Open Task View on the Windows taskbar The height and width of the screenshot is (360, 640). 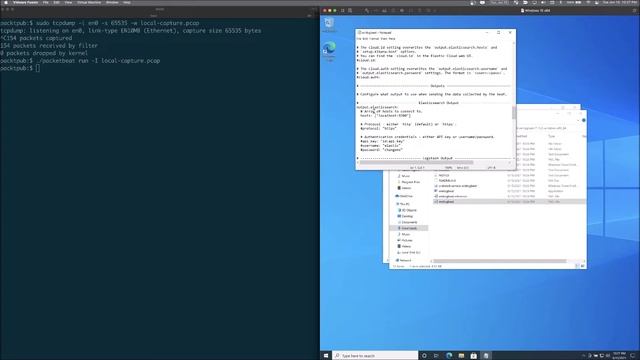pos(436,356)
